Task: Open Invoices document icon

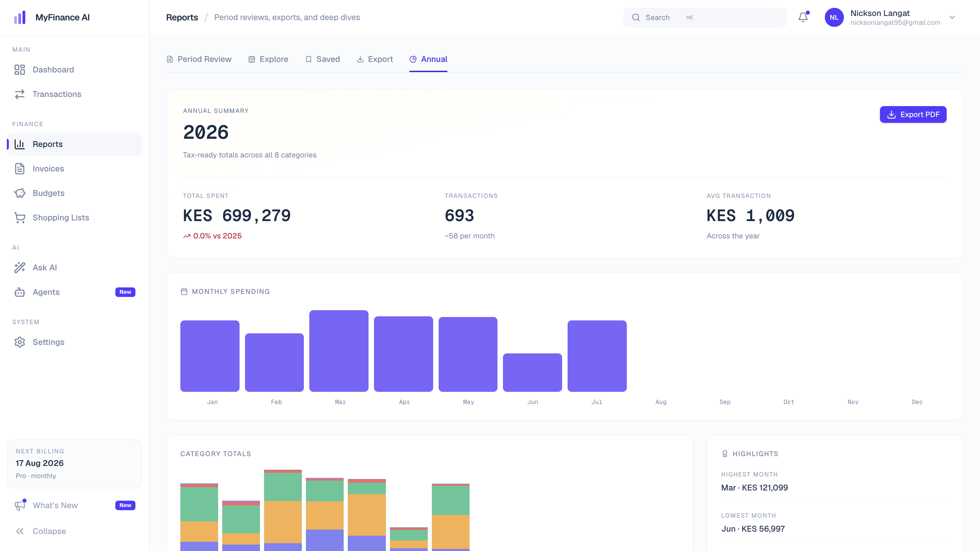Action: (x=20, y=169)
